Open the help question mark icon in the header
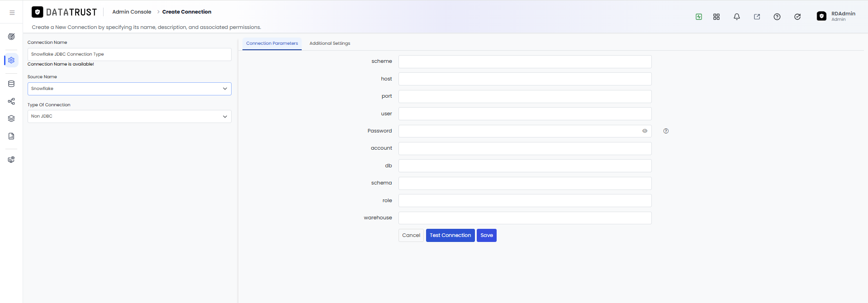Viewport: 868px width, 303px height. point(777,17)
